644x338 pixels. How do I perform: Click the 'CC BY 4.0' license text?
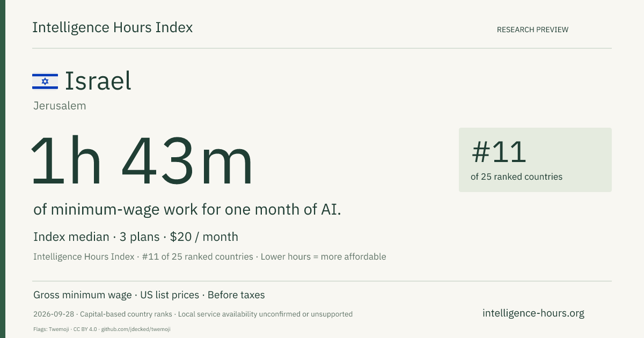[86, 329]
